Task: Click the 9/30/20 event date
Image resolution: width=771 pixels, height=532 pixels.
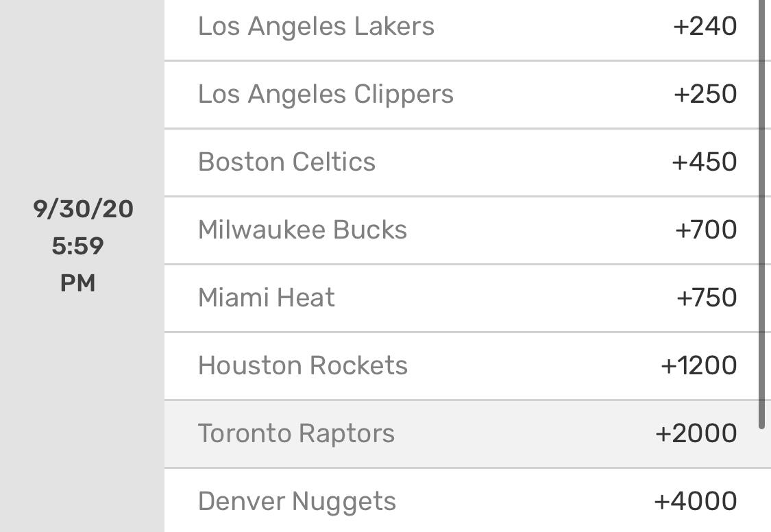Action: coord(83,209)
